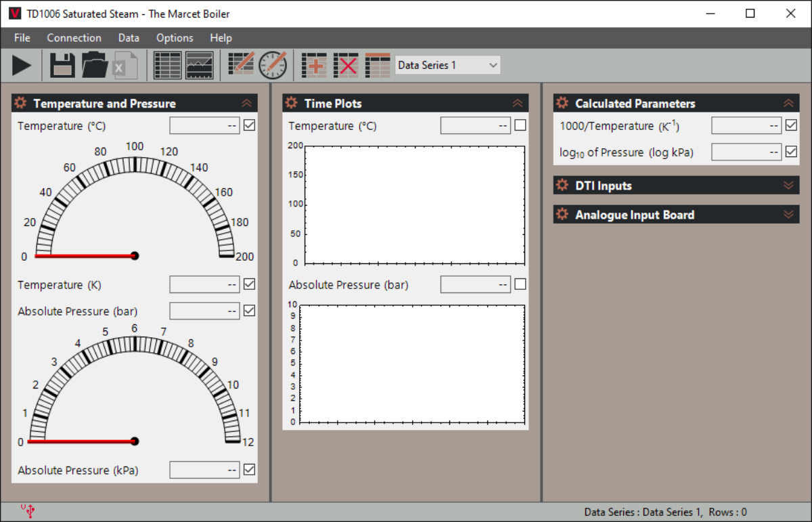Add a new data series
The height and width of the screenshot is (522, 812).
point(314,66)
